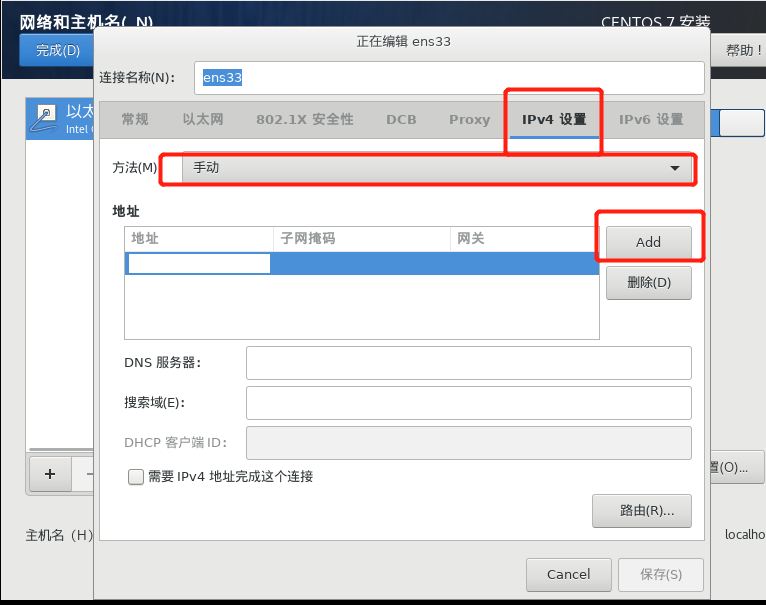Select the IPv4 设置 tab

tap(554, 119)
